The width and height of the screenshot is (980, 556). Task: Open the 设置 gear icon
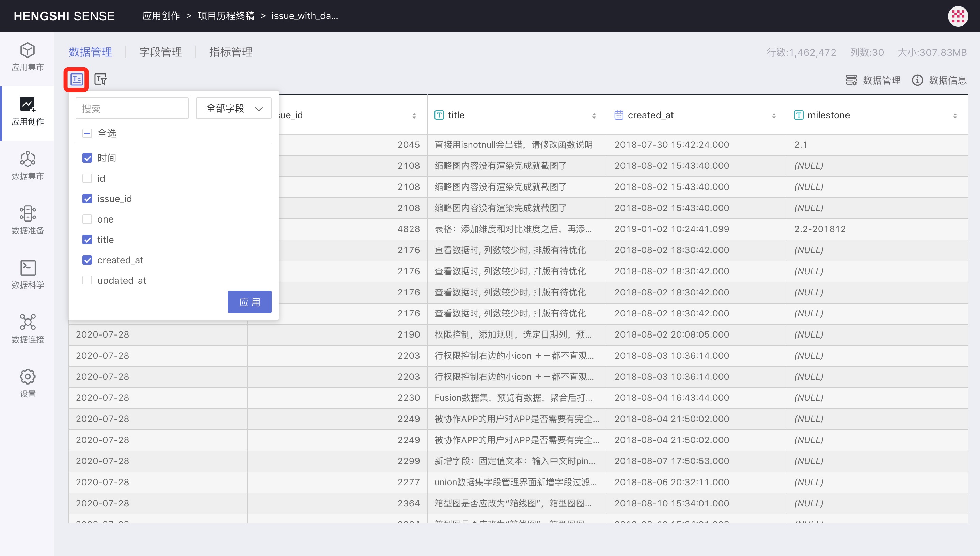pos(28,377)
